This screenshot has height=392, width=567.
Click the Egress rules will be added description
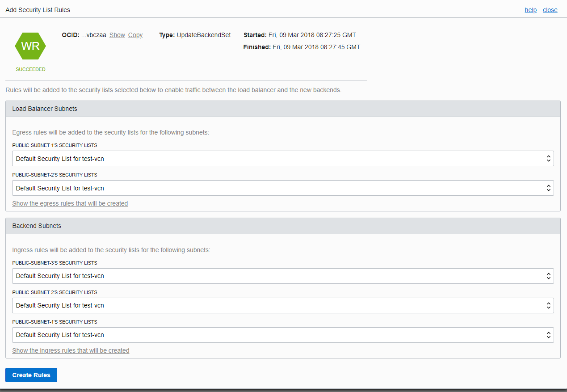tap(110, 132)
